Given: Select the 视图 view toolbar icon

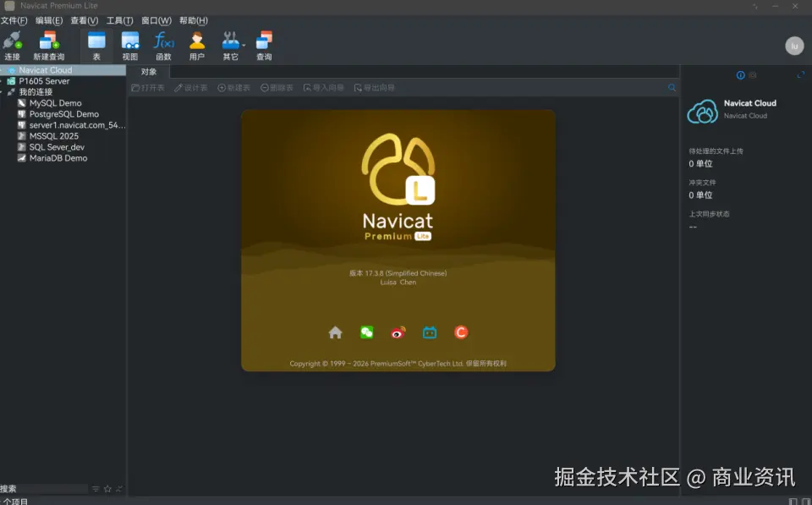Looking at the screenshot, I should [130, 46].
